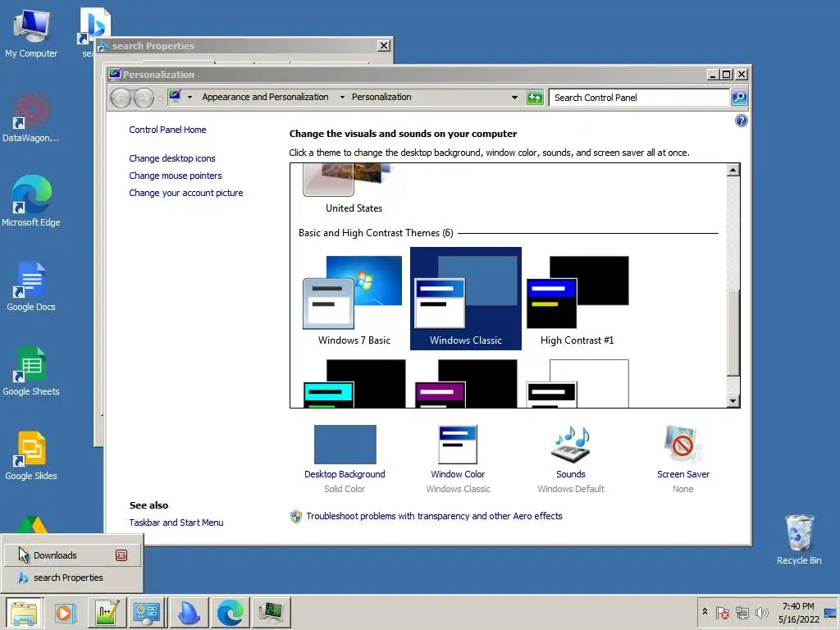Viewport: 840px width, 630px height.
Task: Click the Desktop Background solid color icon
Action: coord(345,444)
